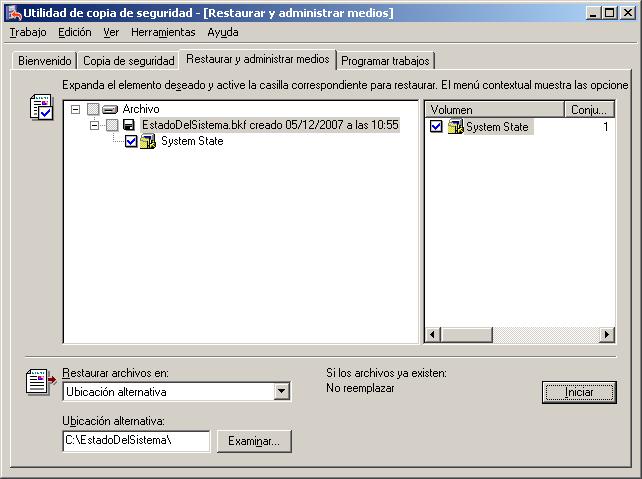This screenshot has width=642, height=479.
Task: Click the backup utility title bar icon
Action: (14, 13)
